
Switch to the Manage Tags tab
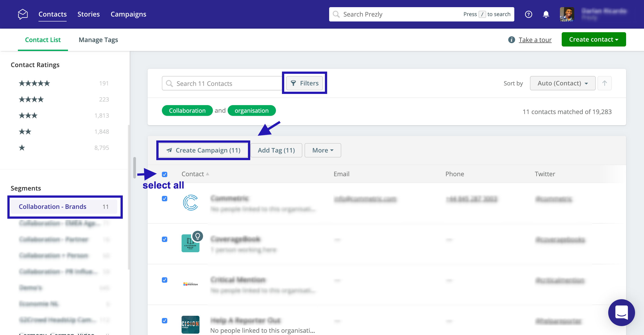[x=98, y=40]
